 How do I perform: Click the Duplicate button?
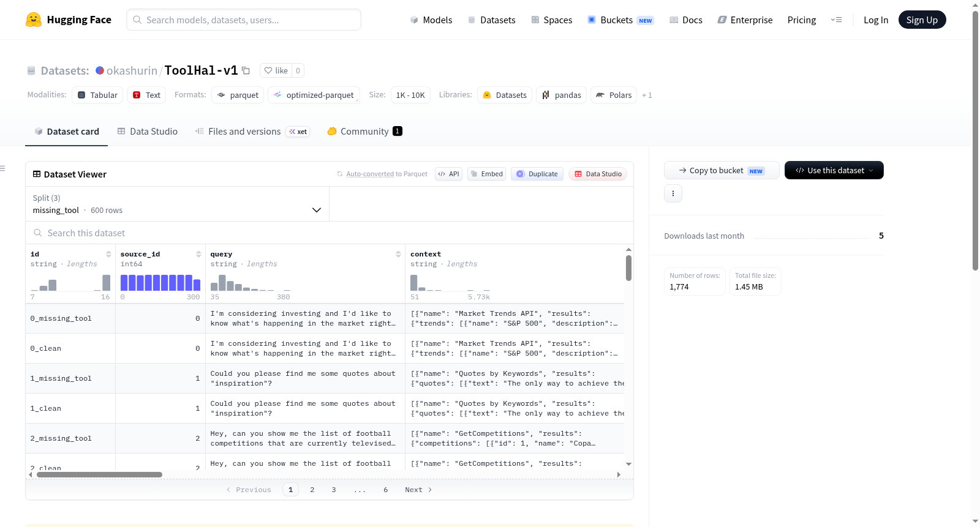(537, 174)
